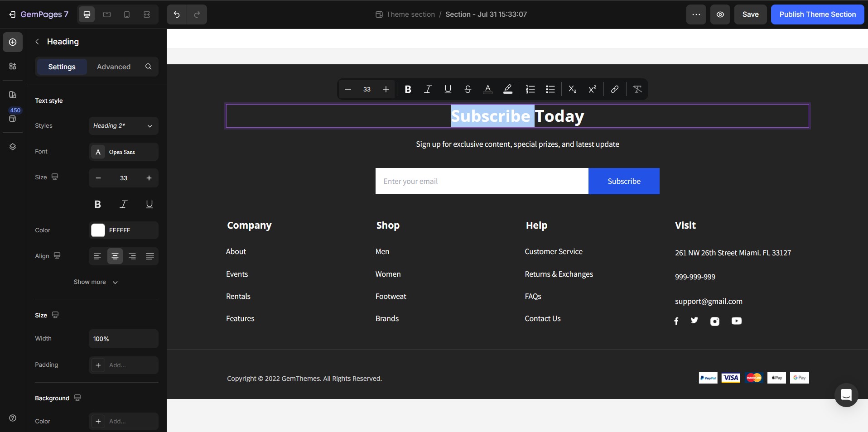868x432 pixels.
Task: Open the Heading 2 styles dropdown
Action: (x=123, y=126)
